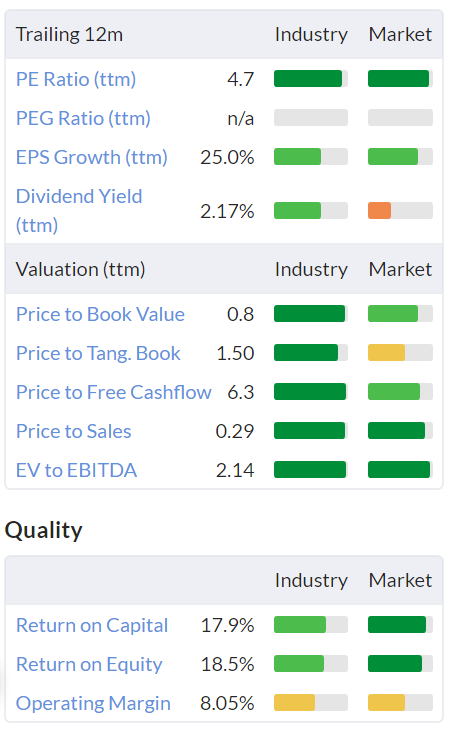Open Dividend Yield (ttm) metric link
The image size is (457, 736).
click(79, 211)
